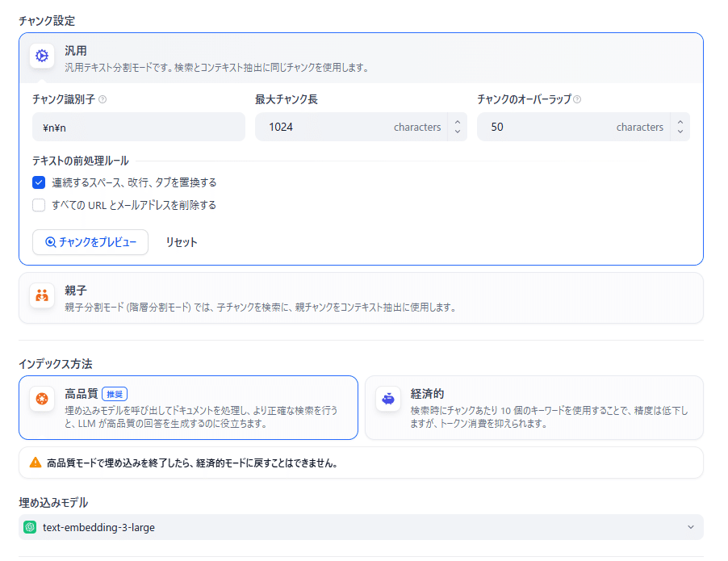
Task: Click the 汎用 gear mode icon
Action: (x=42, y=56)
